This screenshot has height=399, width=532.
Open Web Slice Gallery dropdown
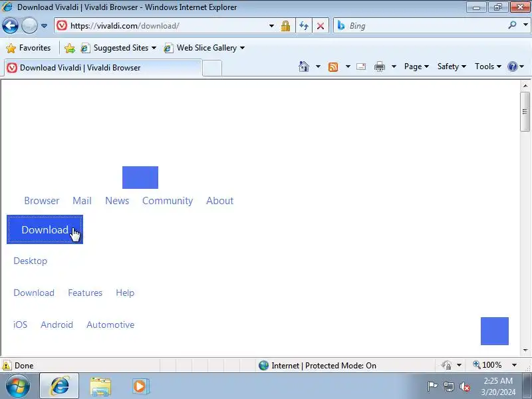pos(204,48)
